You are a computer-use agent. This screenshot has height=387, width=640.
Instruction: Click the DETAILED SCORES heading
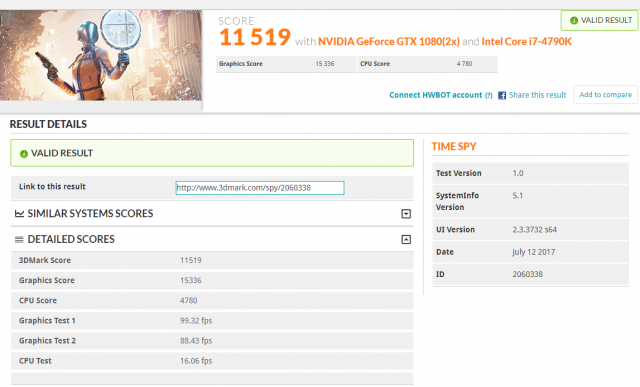71,239
